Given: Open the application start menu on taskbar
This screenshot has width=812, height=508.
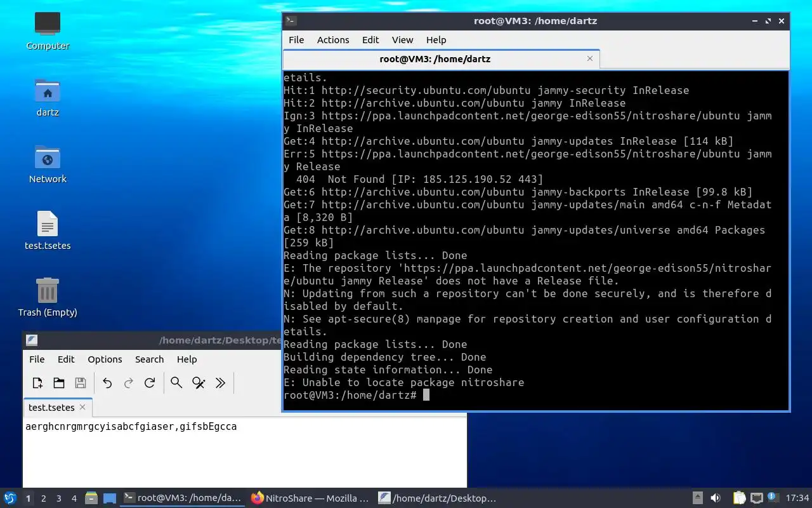Looking at the screenshot, I should point(10,498).
